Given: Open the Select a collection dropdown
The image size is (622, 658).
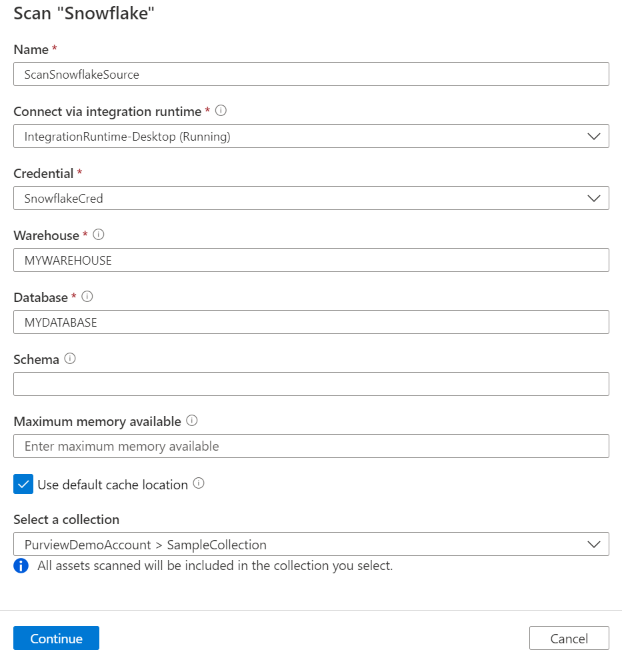Looking at the screenshot, I should 310,545.
